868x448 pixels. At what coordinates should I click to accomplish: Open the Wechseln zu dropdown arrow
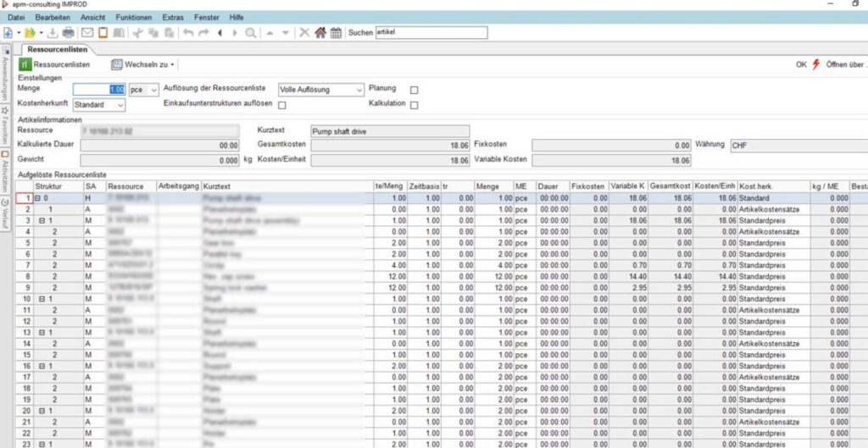pos(172,65)
